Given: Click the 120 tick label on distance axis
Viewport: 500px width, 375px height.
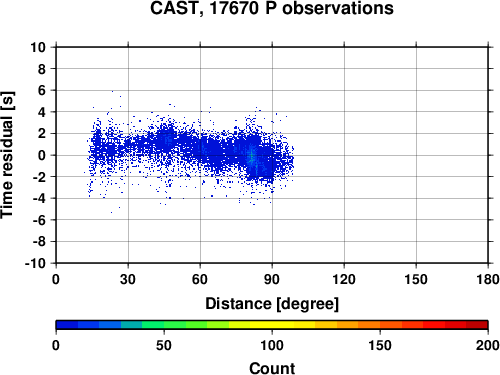Looking at the screenshot, I should (344, 279).
